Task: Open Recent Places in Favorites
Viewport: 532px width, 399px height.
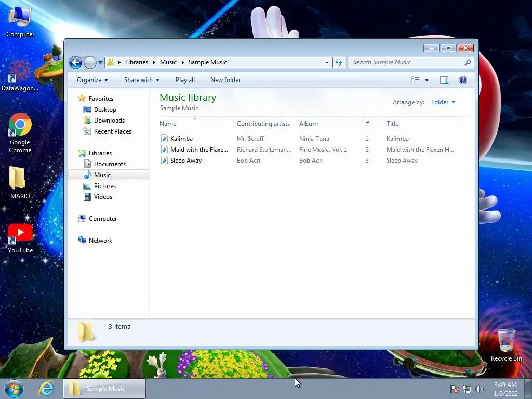Action: coord(112,131)
